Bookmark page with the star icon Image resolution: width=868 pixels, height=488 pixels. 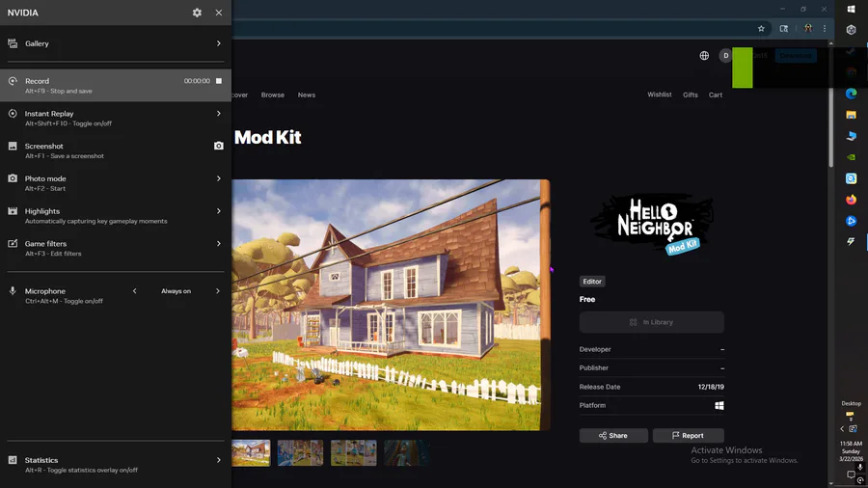coord(761,28)
